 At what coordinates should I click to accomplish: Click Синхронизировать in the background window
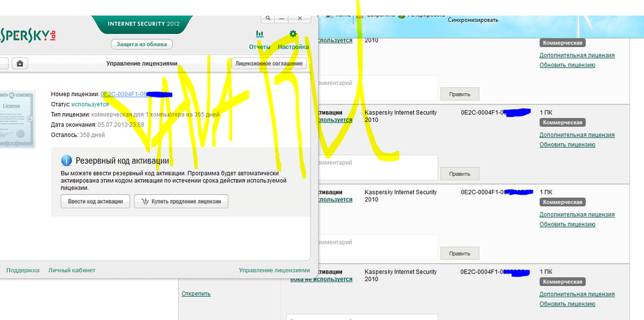point(473,19)
